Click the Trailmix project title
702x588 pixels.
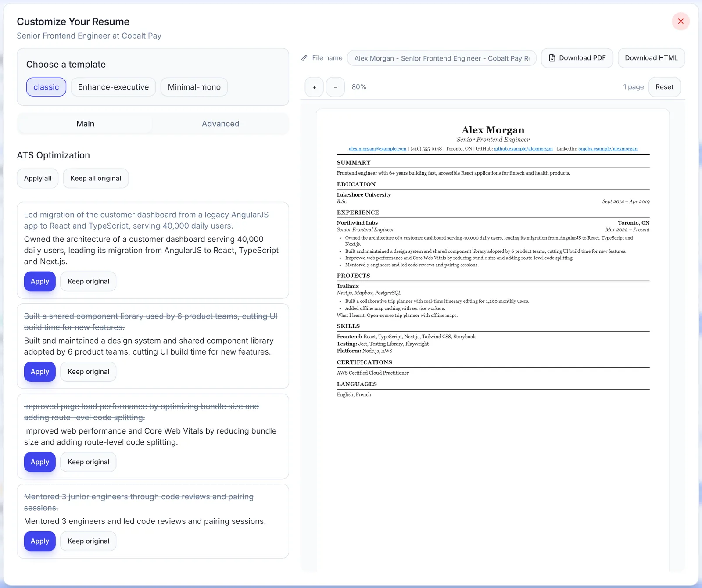[348, 286]
